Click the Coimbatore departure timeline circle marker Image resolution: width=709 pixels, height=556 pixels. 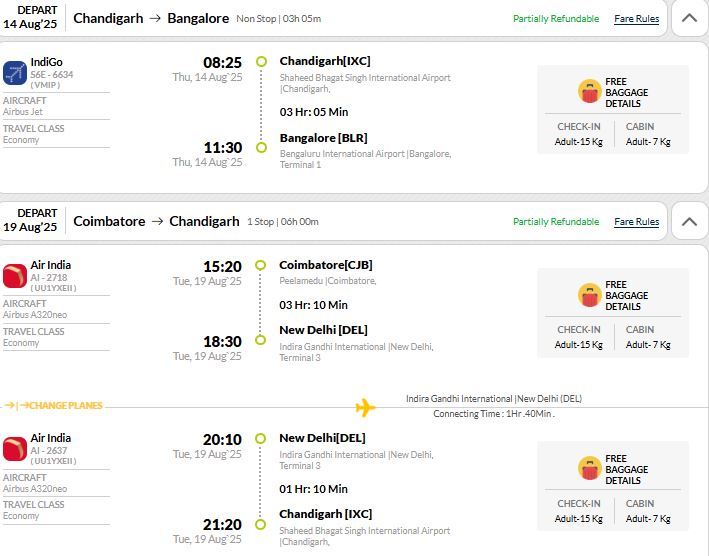coord(260,265)
